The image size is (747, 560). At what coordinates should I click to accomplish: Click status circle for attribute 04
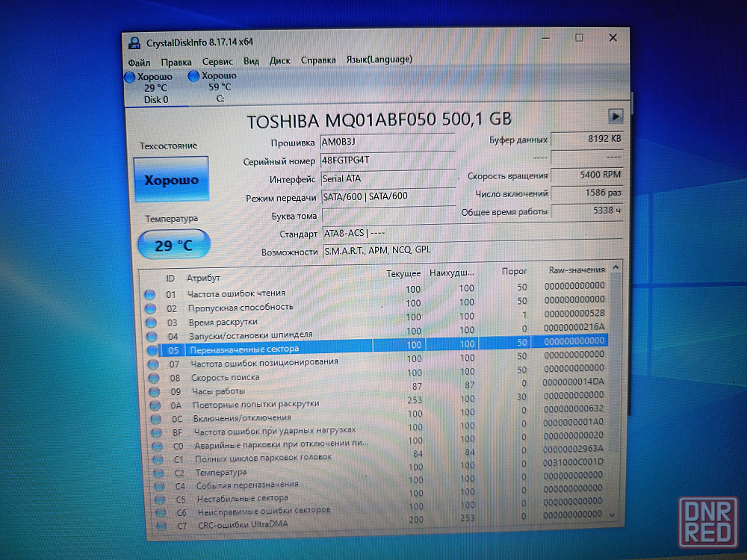[x=152, y=336]
